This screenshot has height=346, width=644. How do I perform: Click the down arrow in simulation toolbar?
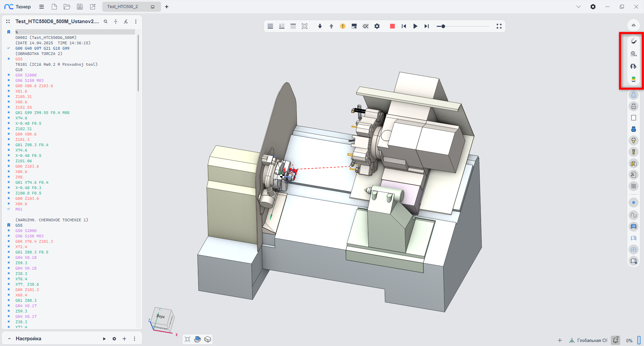320,26
